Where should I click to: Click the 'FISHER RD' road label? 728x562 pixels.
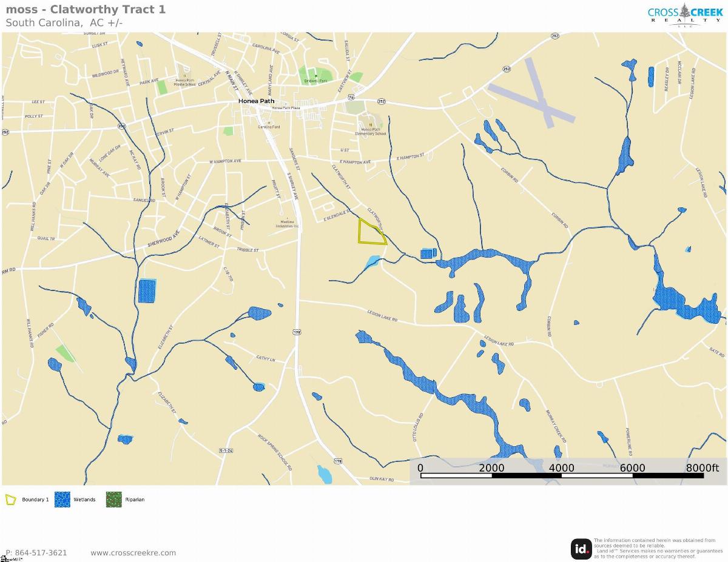pos(45,330)
